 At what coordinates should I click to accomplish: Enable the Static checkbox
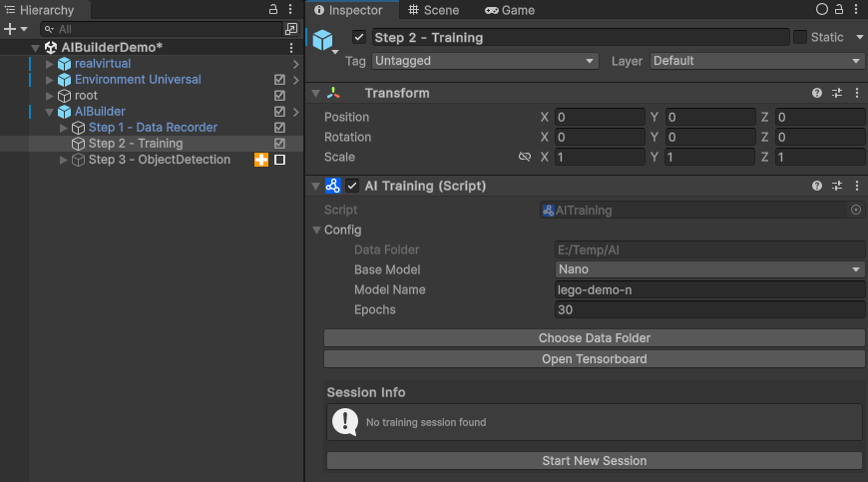(800, 37)
